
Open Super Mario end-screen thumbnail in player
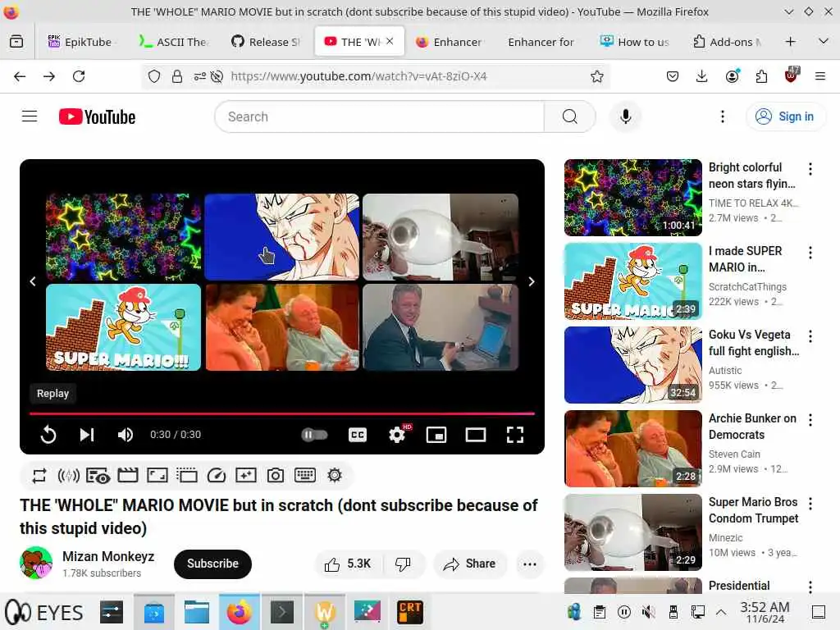[x=123, y=327]
